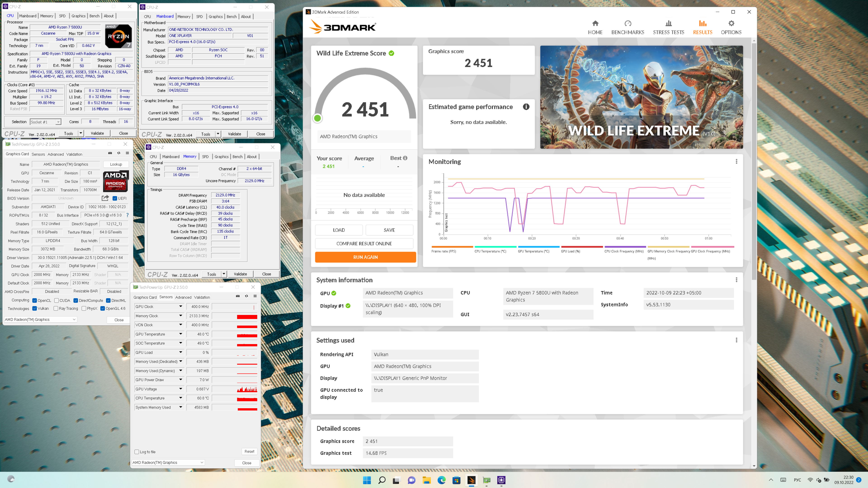Viewport: 868px width, 488px height.
Task: Click Validate in the CPU-Z Memory window
Action: (240, 274)
